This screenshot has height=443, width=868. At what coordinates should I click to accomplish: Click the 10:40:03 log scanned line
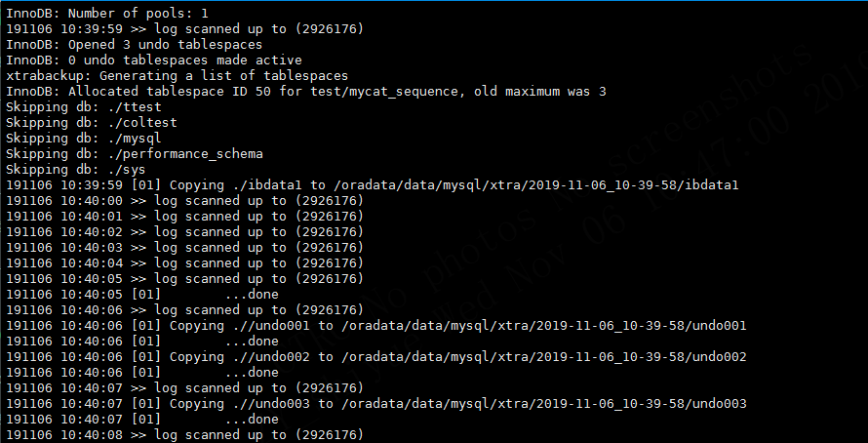185,247
